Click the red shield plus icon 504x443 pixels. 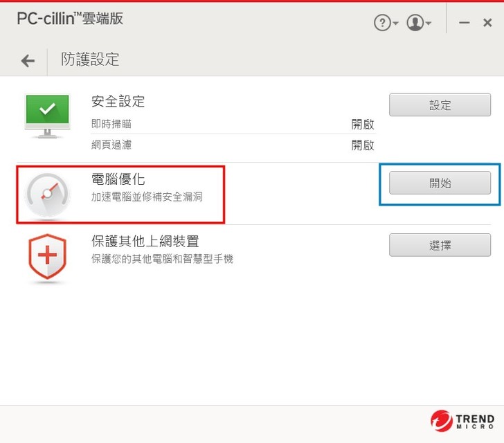(x=47, y=257)
